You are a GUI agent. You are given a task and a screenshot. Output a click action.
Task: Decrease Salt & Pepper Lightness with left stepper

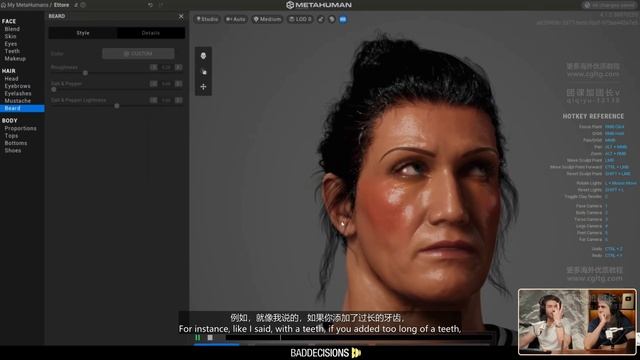tap(153, 100)
